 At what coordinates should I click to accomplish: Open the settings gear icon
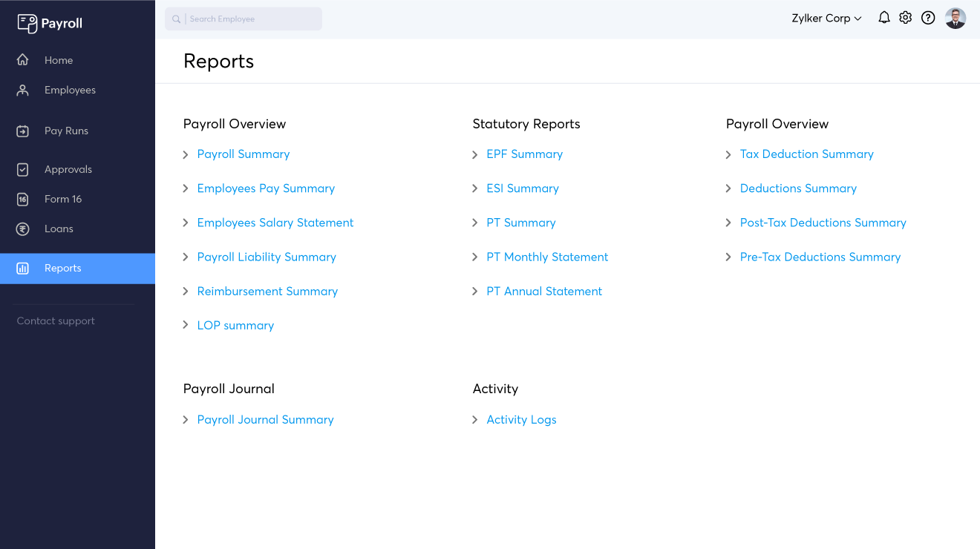click(905, 18)
